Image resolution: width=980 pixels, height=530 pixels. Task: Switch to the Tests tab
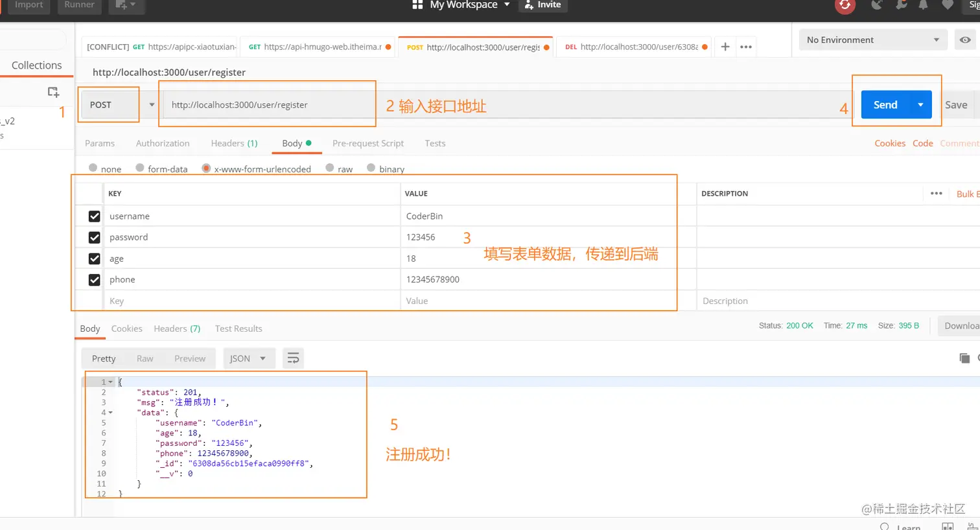pos(435,143)
